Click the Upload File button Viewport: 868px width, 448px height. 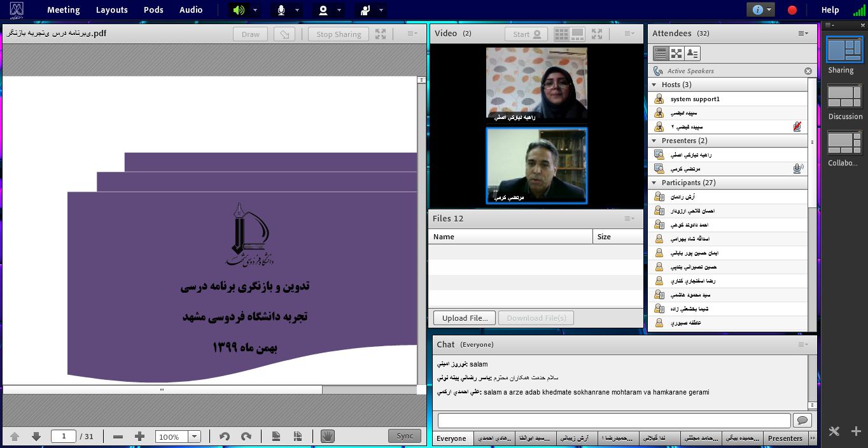click(465, 318)
